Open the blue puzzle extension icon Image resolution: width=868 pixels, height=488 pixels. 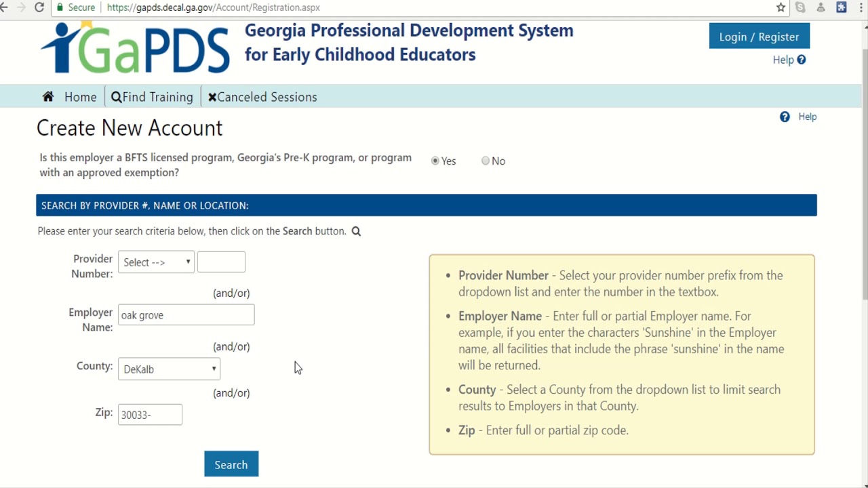point(842,7)
